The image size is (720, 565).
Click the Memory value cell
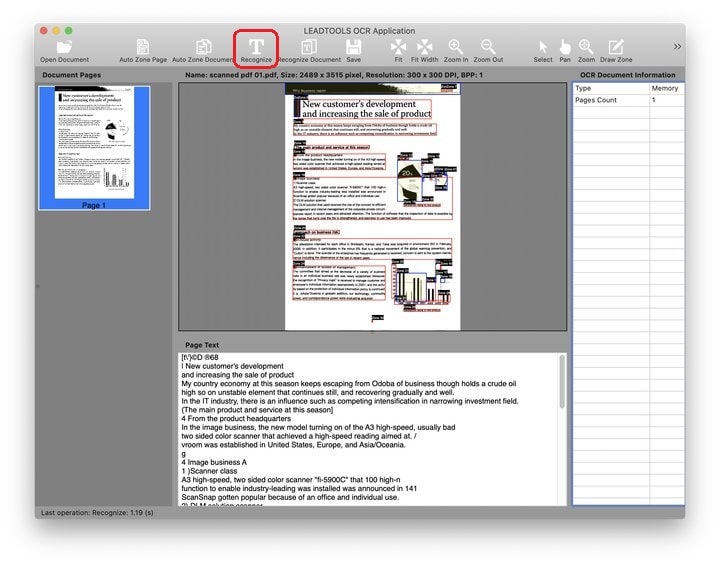click(665, 88)
